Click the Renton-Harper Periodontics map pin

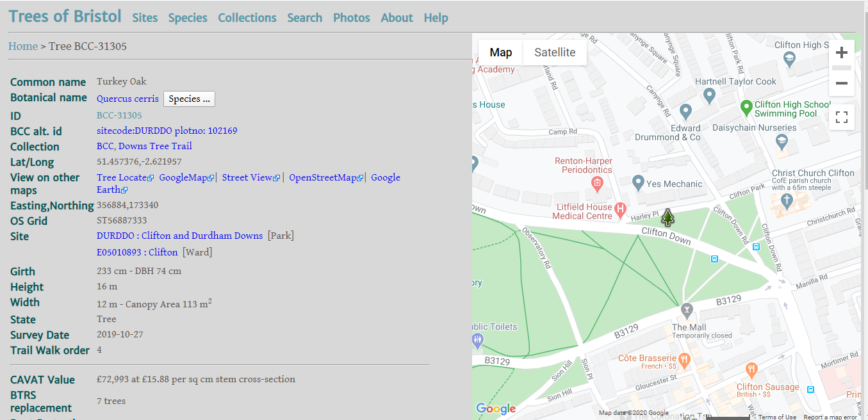click(597, 184)
